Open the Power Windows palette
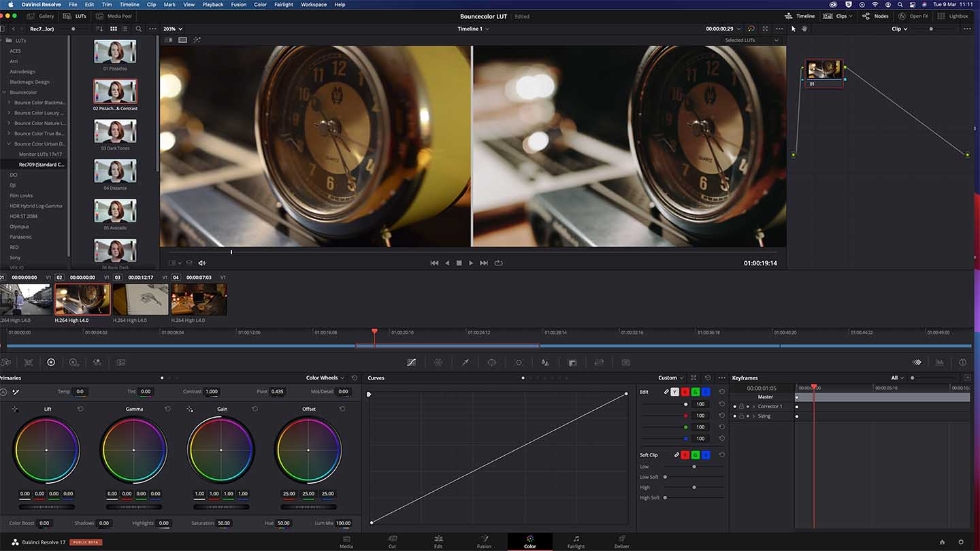This screenshot has height=551, width=980. tap(493, 362)
